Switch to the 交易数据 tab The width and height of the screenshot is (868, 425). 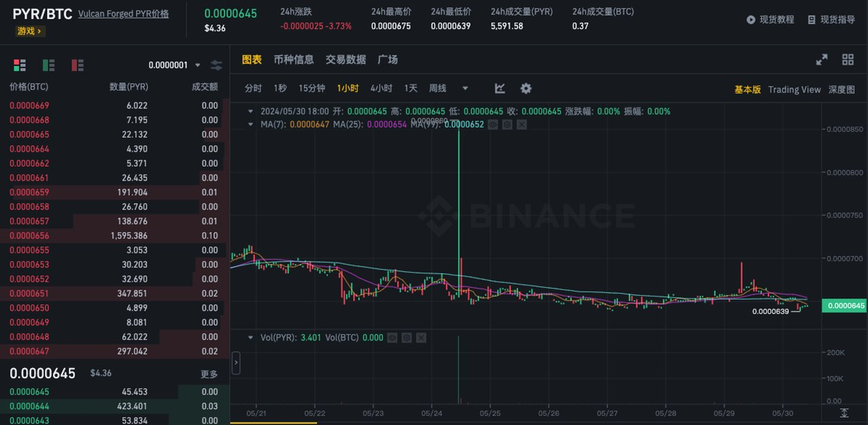pyautogui.click(x=346, y=60)
